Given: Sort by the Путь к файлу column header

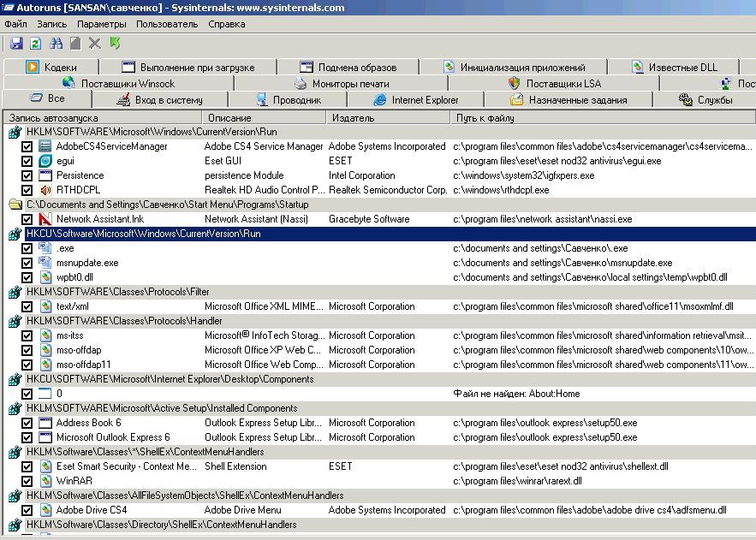Looking at the screenshot, I should (x=603, y=117).
